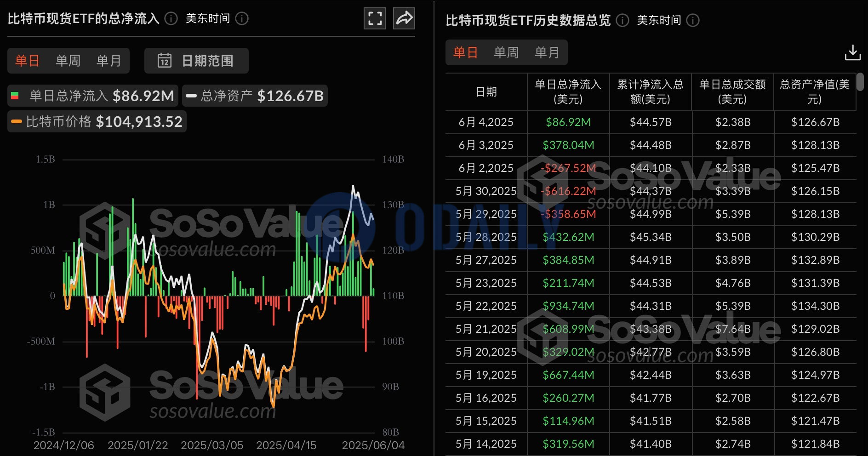Open fullscreen chart view icon
Image resolution: width=868 pixels, height=456 pixels.
pos(374,18)
